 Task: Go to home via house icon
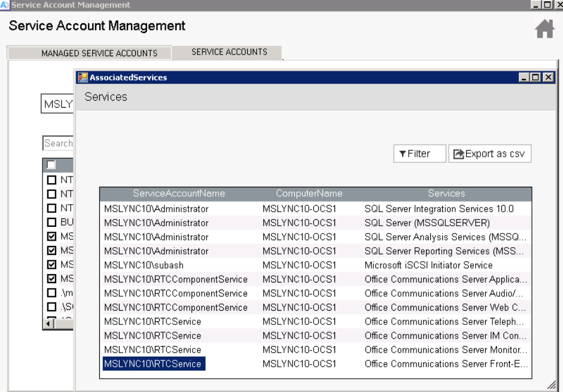[x=544, y=29]
